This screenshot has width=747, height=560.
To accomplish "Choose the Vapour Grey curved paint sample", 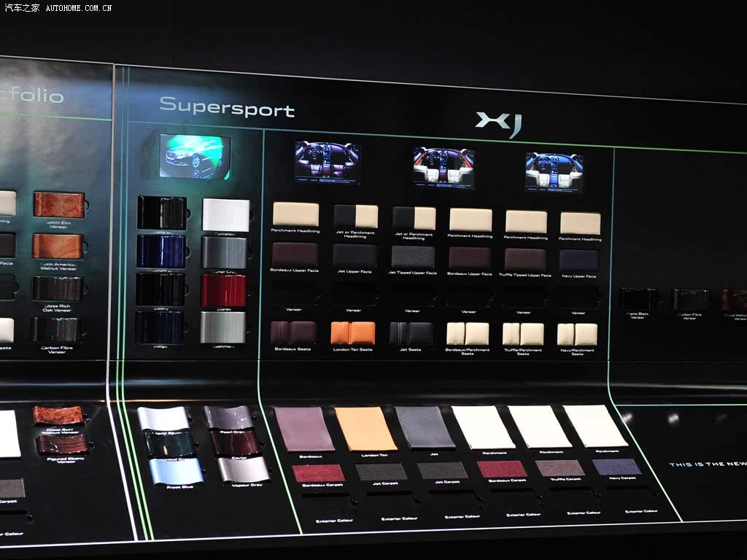I will click(244, 470).
